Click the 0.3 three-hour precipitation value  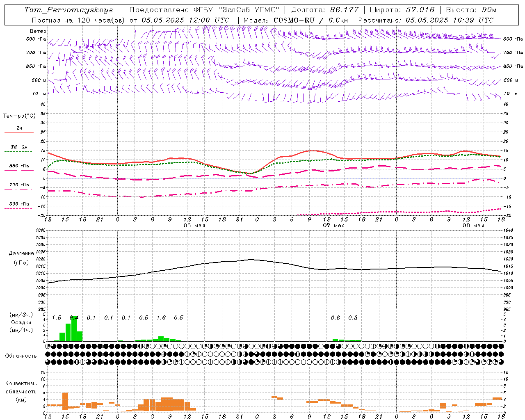click(353, 318)
